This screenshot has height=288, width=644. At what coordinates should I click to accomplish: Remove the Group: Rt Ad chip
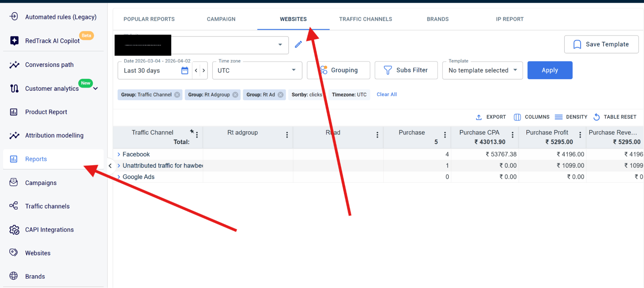(281, 95)
